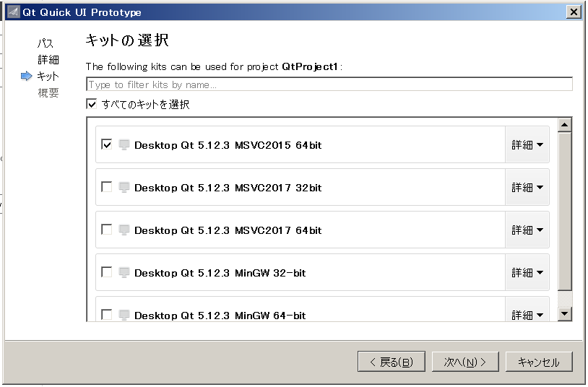Enable Desktop Qt 5.12.3 MinGW 64-bit kit
Screen dimensions: 588x387
tap(106, 315)
